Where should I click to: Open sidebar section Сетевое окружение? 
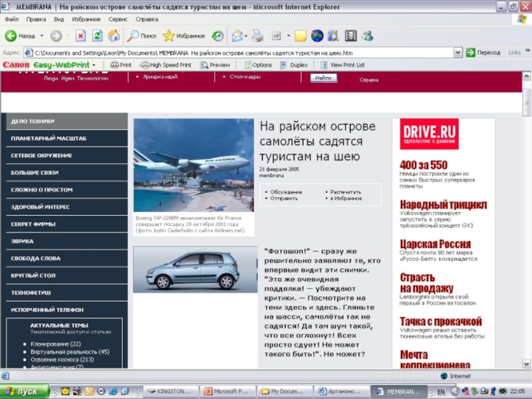67,156
